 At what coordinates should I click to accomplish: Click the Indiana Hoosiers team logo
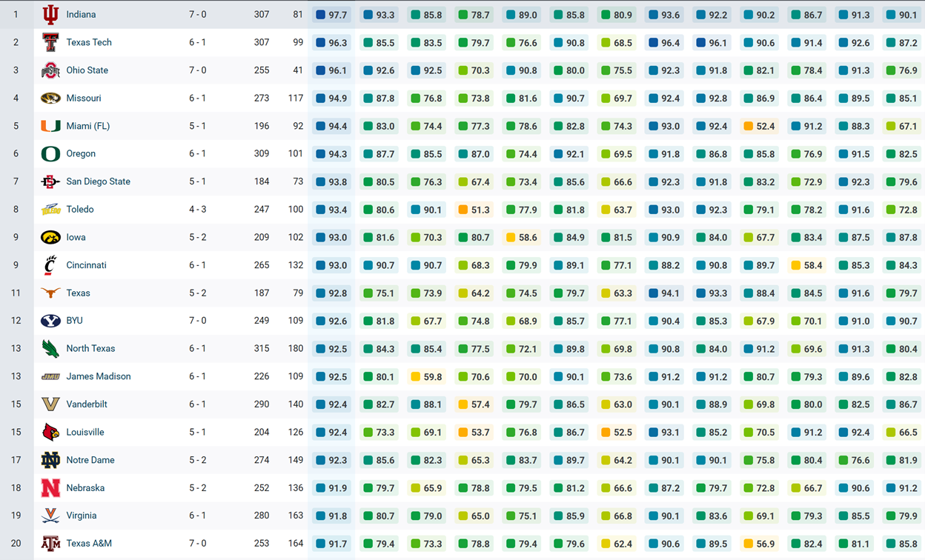point(50,15)
